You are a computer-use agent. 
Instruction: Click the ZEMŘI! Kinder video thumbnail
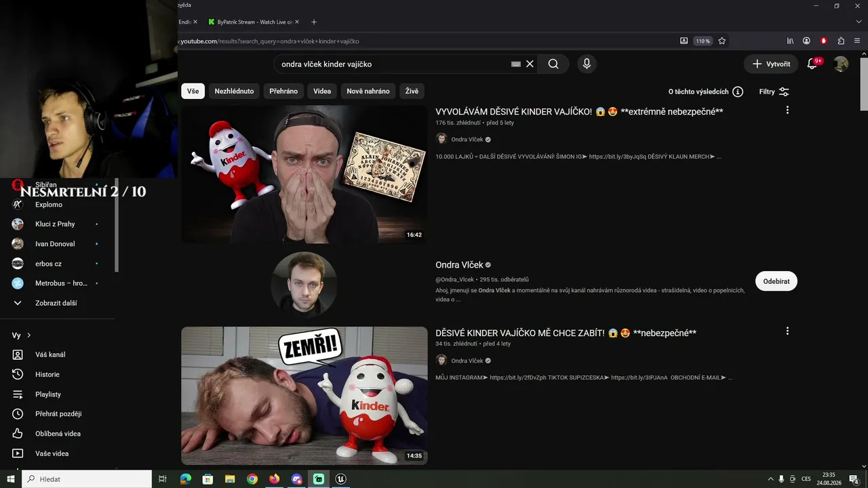pos(304,396)
